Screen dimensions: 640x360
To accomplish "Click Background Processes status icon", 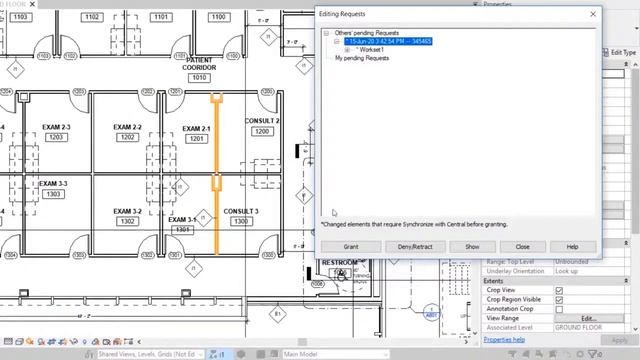I will coord(580,354).
